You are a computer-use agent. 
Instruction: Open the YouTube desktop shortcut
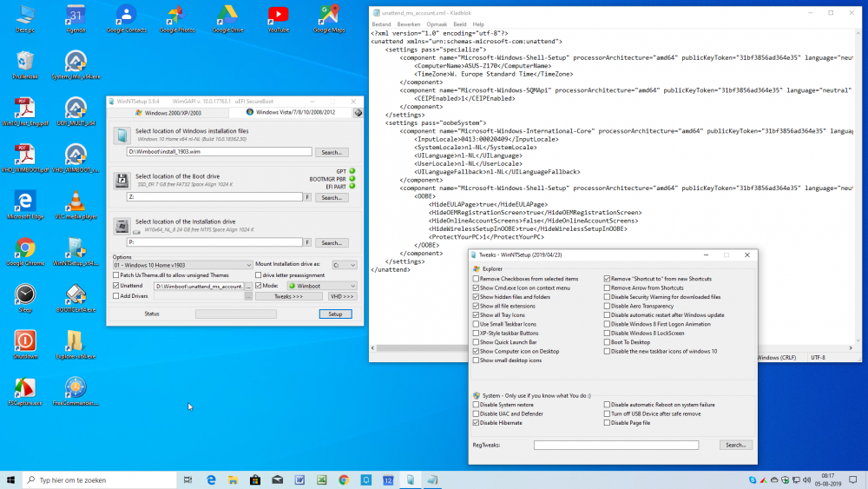(279, 16)
